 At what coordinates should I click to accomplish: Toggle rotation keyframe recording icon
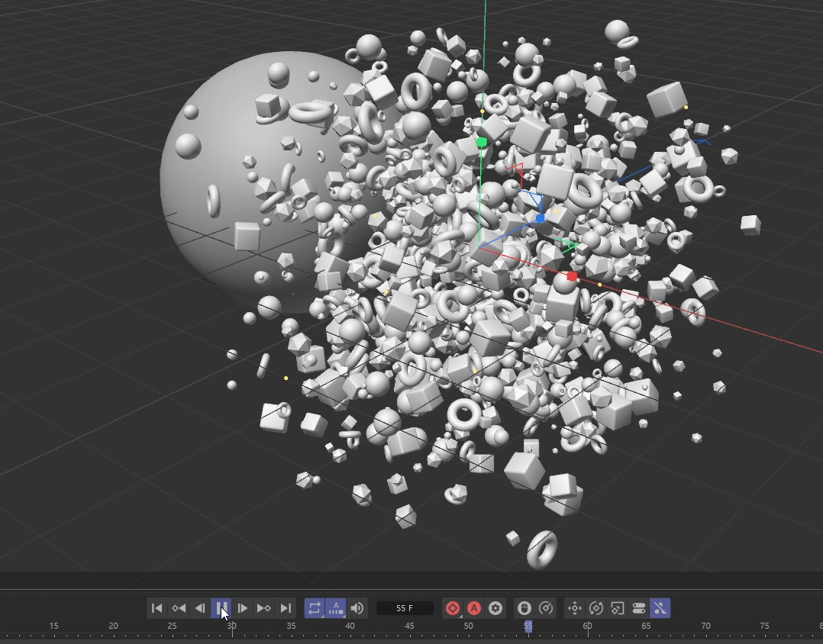pos(596,608)
